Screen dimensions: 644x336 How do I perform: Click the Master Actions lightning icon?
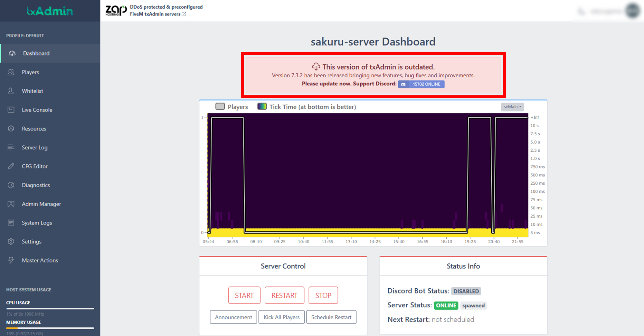click(11, 260)
